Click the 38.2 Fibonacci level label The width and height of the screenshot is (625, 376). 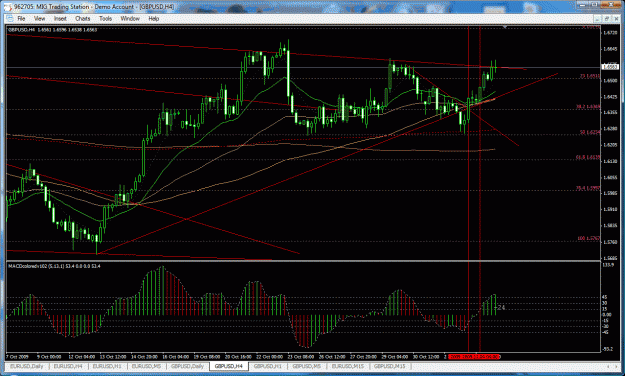click(x=588, y=106)
